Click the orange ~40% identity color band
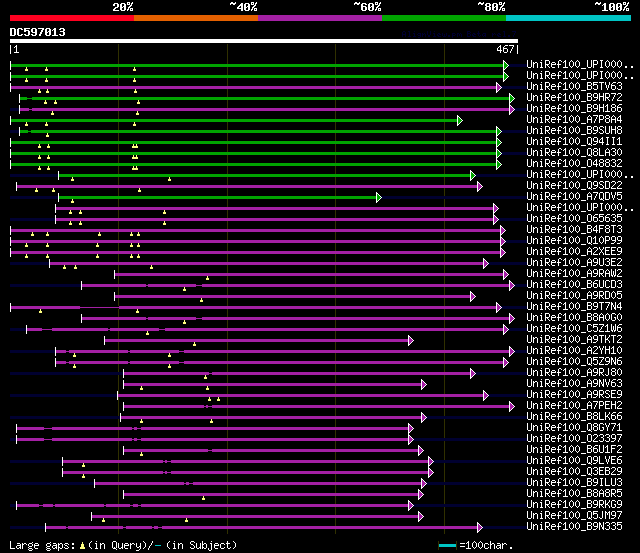 [x=196, y=18]
